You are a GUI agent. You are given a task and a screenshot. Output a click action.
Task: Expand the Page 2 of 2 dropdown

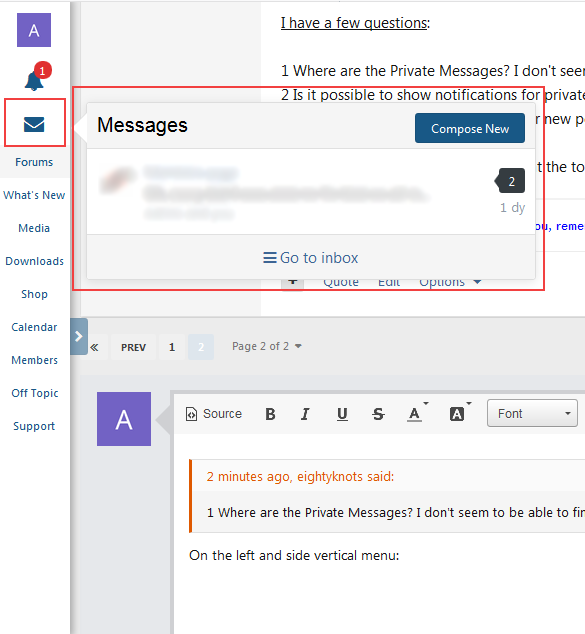click(x=267, y=347)
